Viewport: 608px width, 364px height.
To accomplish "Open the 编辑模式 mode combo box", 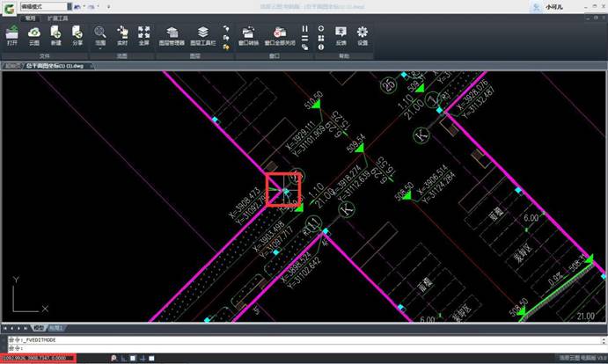I will pos(44,6).
